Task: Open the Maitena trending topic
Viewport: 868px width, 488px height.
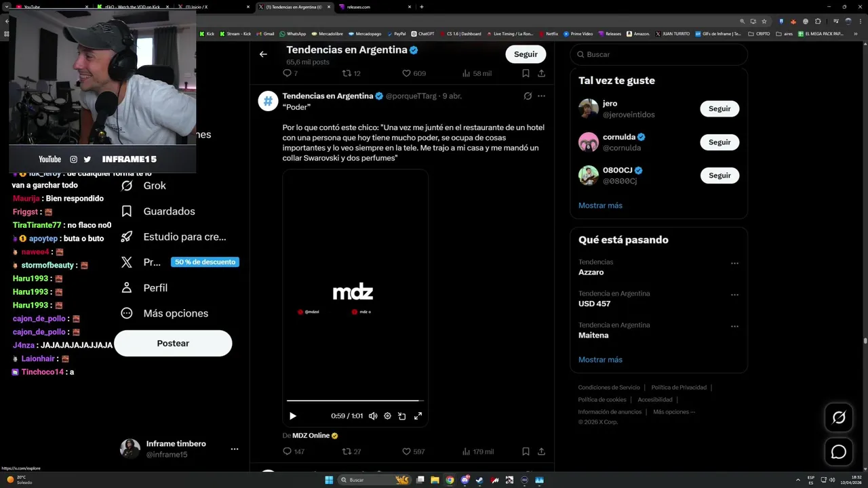Action: pyautogui.click(x=593, y=335)
